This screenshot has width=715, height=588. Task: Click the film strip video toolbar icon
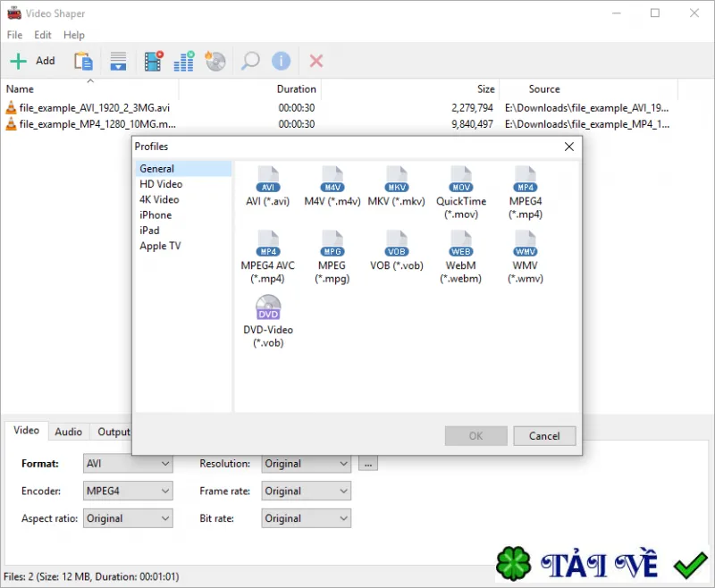[x=154, y=61]
